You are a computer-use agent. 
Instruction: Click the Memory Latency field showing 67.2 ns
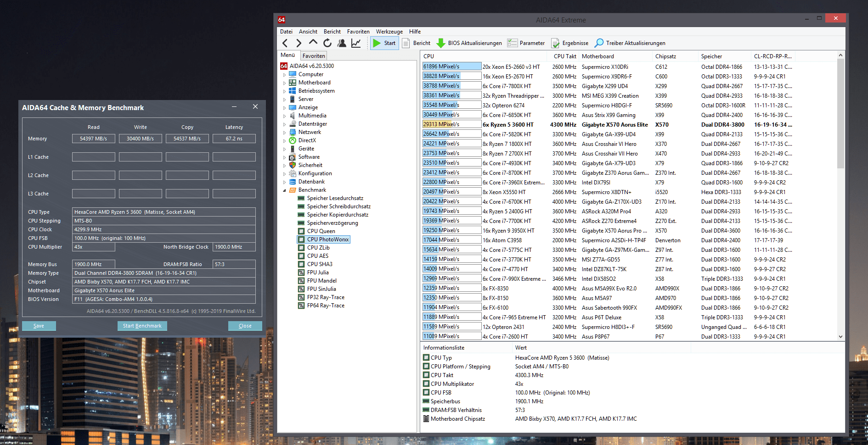(x=234, y=139)
